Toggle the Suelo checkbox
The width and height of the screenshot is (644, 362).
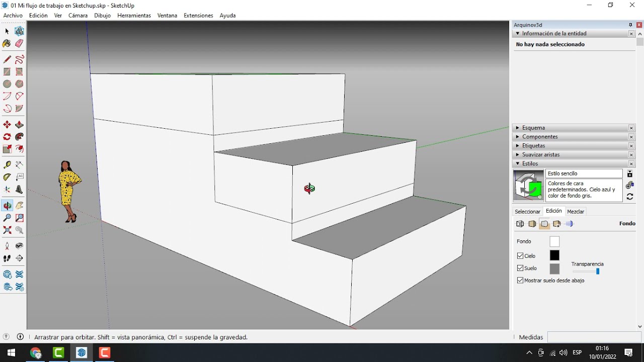[520, 268]
